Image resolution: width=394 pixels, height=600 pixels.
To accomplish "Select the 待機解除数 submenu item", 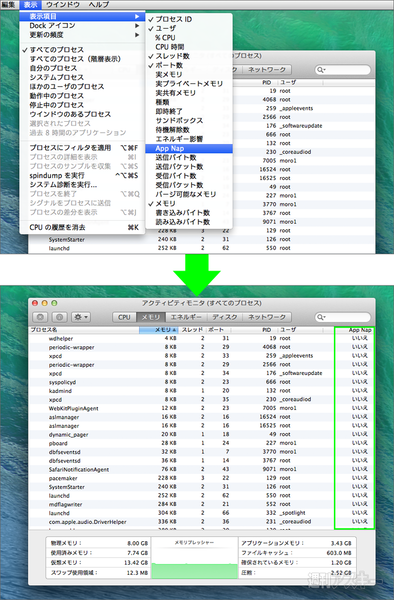I will [x=189, y=130].
